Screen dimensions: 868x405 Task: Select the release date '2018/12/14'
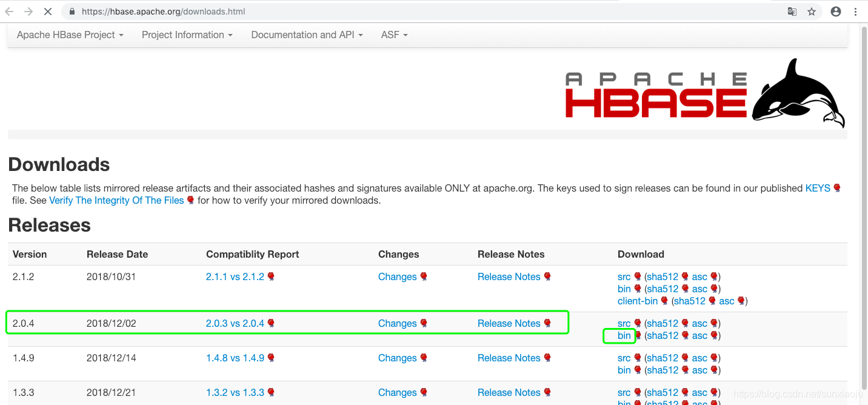pos(112,358)
